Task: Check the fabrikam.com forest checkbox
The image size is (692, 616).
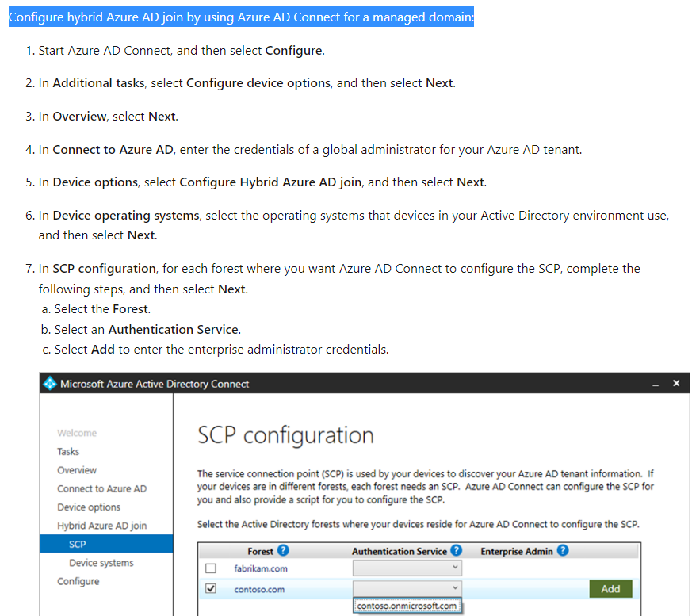Action: [x=210, y=567]
